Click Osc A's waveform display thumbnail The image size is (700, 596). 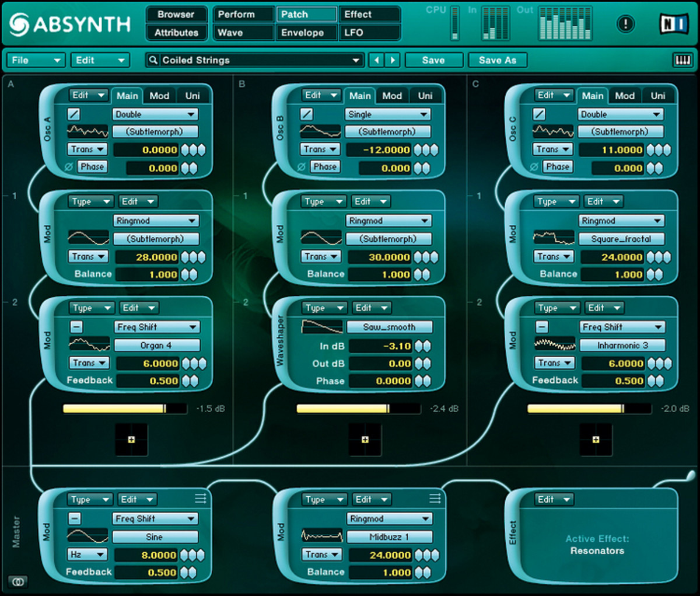click(x=87, y=131)
